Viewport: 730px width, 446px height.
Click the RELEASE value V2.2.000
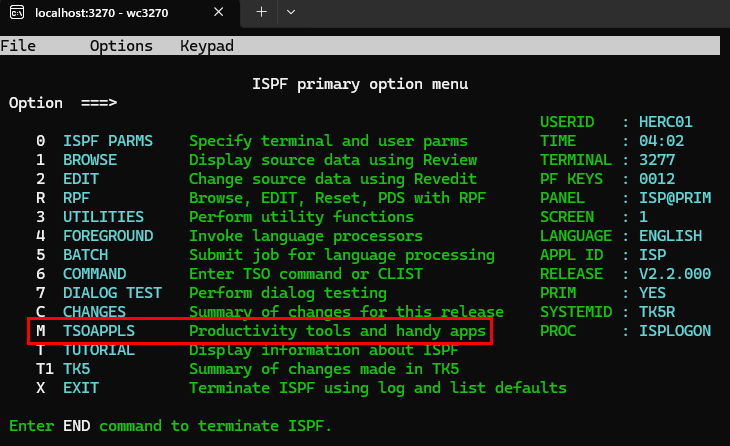coord(675,274)
